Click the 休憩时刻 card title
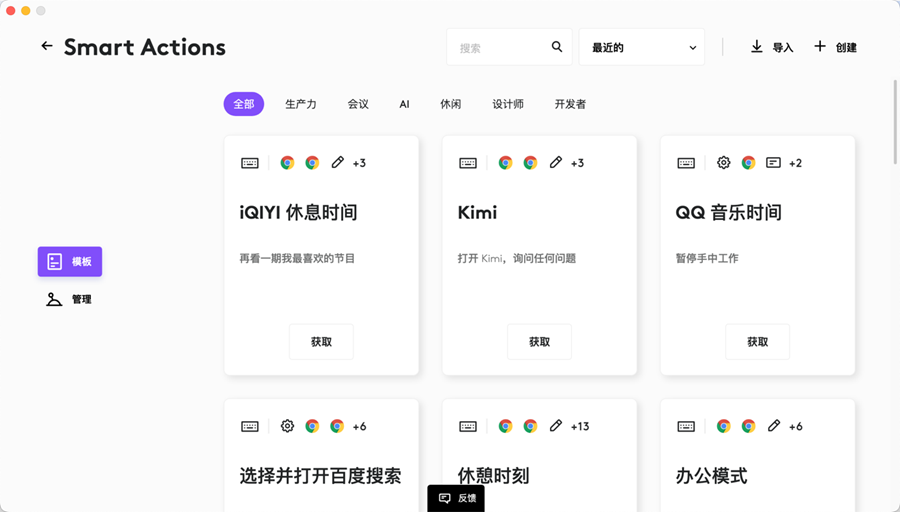The width and height of the screenshot is (900, 512). tap(493, 476)
